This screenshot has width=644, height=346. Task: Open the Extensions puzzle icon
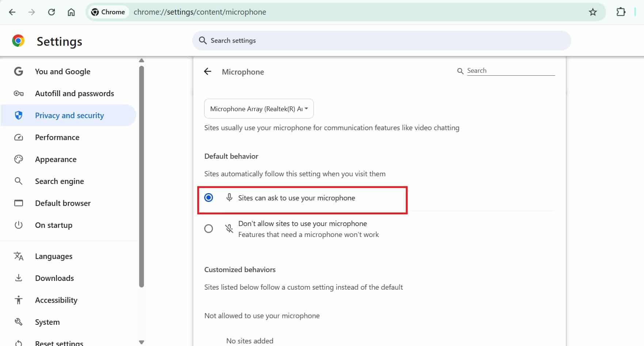click(621, 12)
